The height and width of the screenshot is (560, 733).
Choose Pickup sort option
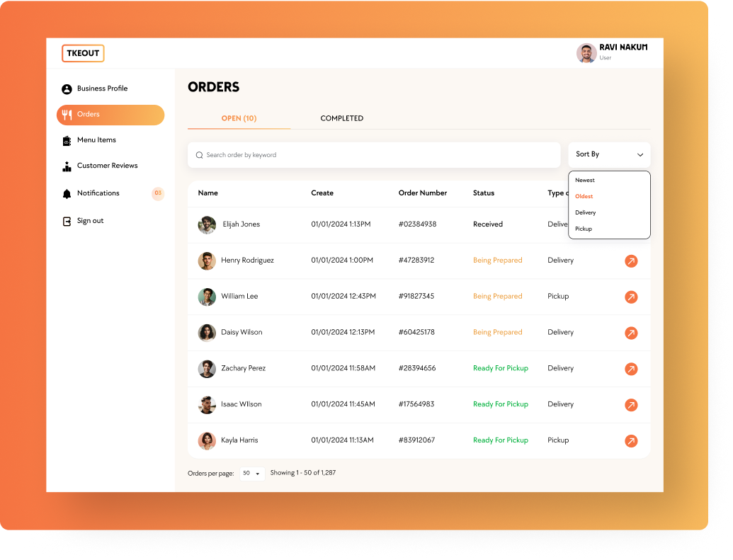[x=584, y=229]
